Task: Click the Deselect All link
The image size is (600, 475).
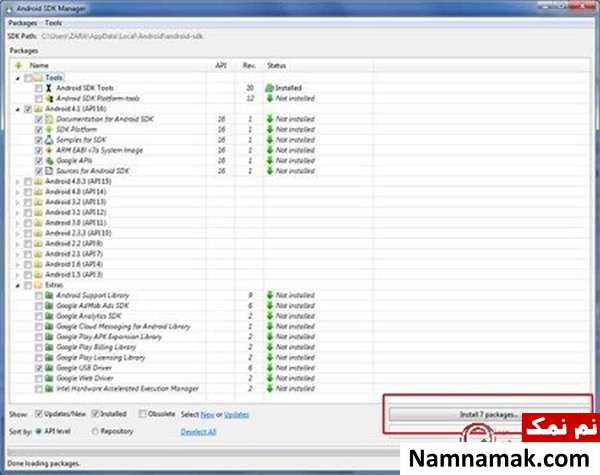Action: (198, 432)
